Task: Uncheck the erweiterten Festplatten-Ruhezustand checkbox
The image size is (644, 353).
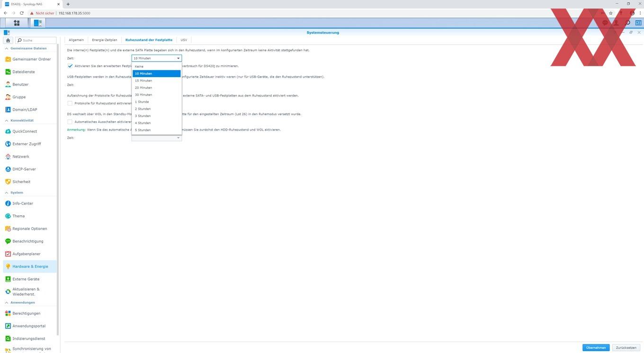Action: (70, 66)
